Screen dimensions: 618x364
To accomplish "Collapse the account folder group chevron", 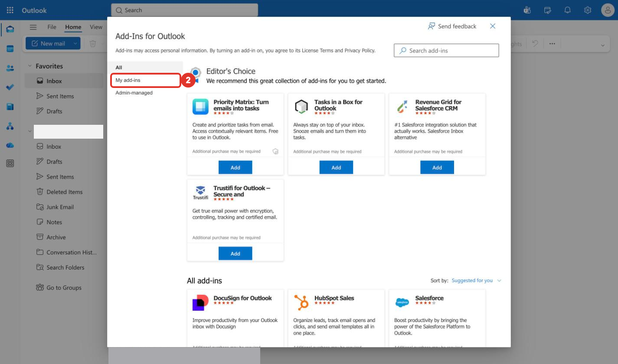I will coord(30,131).
